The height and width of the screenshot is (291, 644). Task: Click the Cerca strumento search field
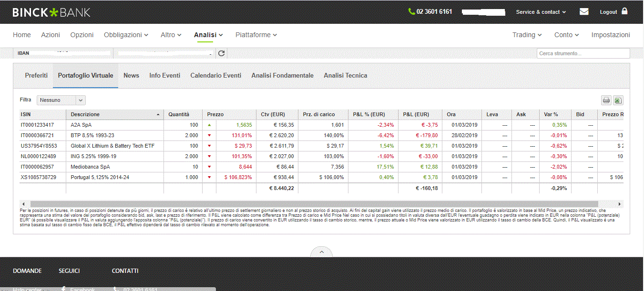point(583,53)
